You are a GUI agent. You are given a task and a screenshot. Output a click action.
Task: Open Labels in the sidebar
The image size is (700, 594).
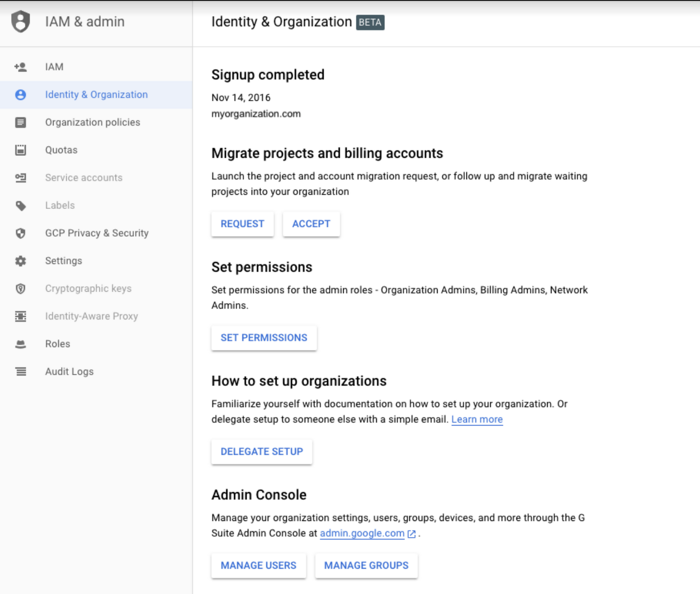pyautogui.click(x=96, y=205)
